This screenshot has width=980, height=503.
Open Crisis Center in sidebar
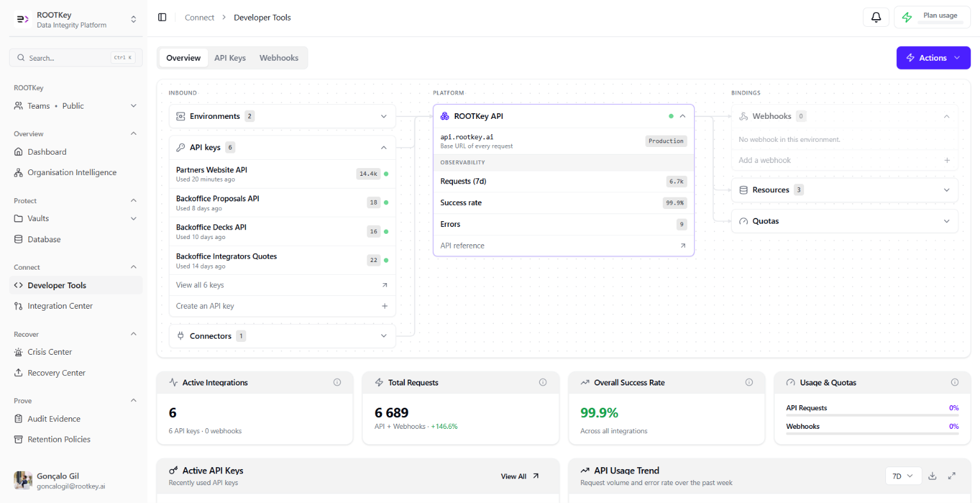[75, 352]
